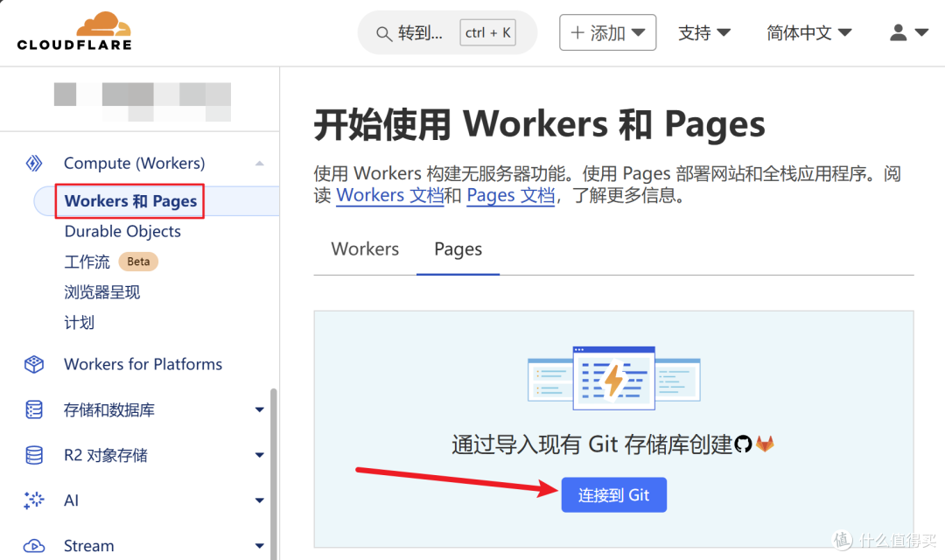Click the Stream label in sidebar
945x560 pixels.
click(88, 546)
